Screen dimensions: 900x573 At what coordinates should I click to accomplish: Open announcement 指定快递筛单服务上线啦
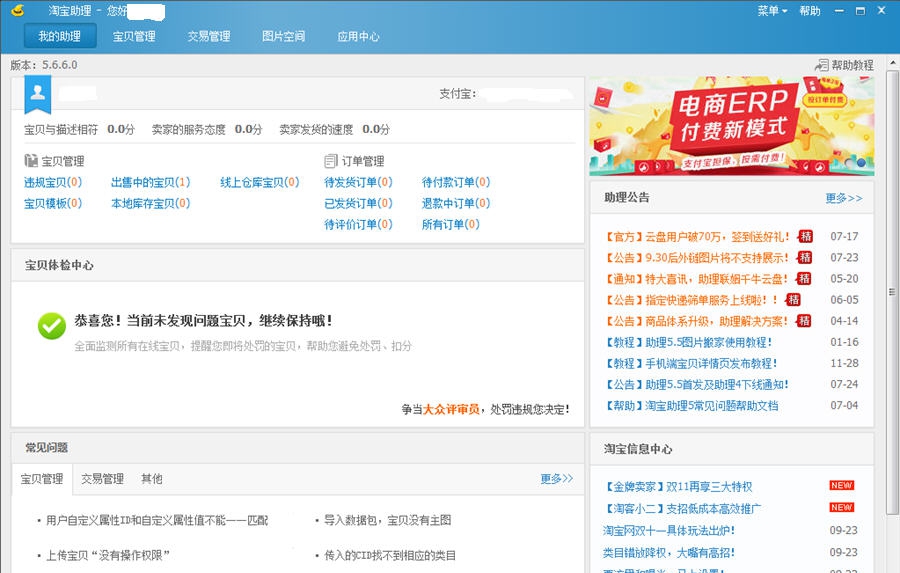point(692,300)
